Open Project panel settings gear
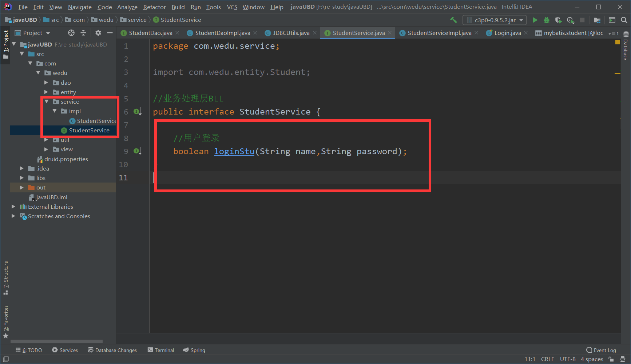Screen dimensions: 631x364 tap(98, 33)
